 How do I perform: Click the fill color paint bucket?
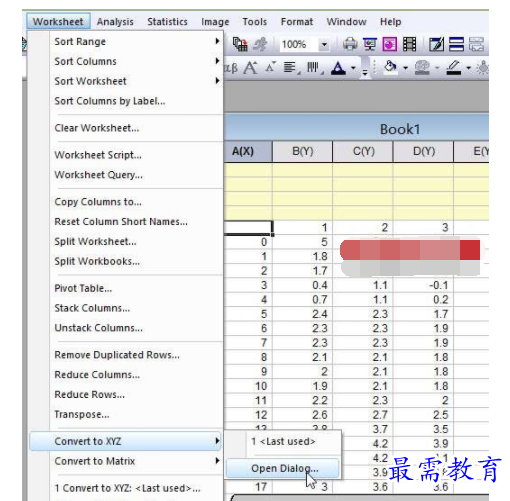(x=390, y=68)
